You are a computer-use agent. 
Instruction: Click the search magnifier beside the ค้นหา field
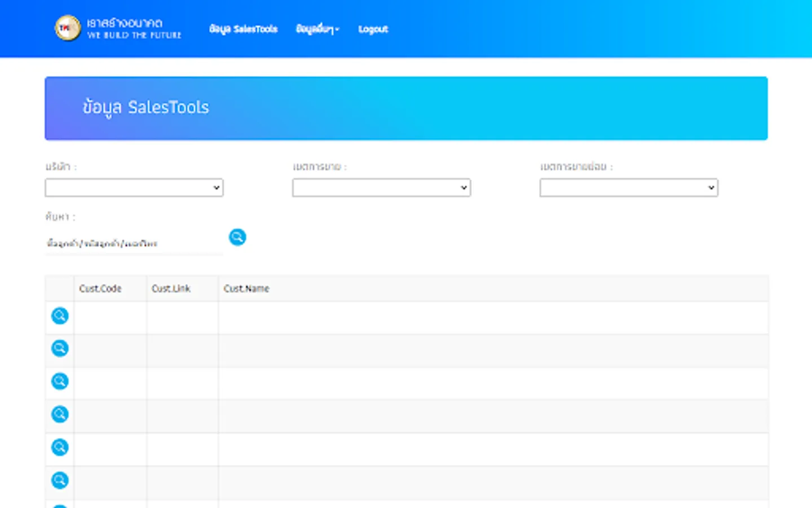click(237, 237)
